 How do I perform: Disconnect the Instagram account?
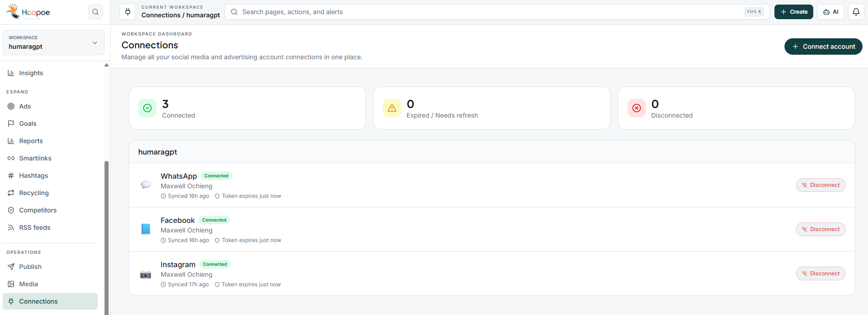point(821,274)
